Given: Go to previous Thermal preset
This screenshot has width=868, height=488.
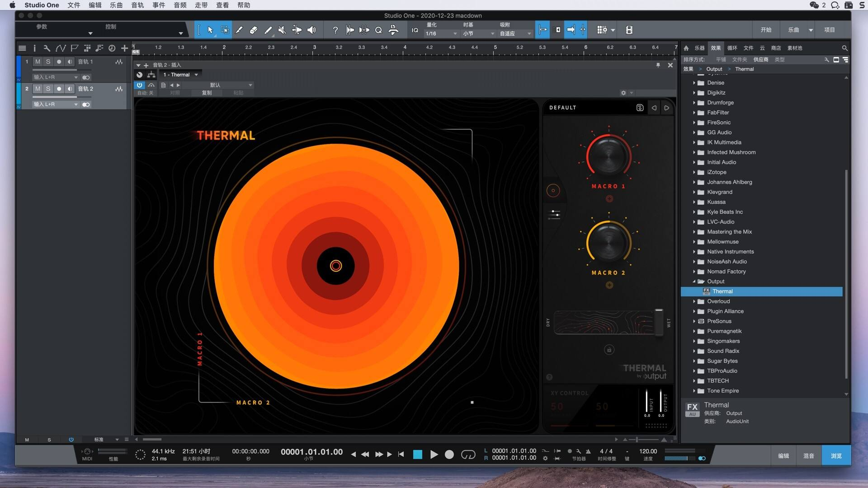Looking at the screenshot, I should pos(654,108).
